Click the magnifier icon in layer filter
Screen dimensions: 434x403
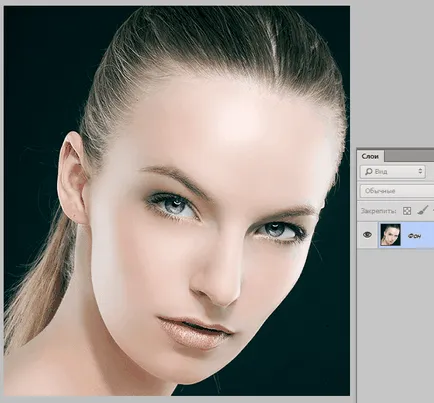click(369, 172)
